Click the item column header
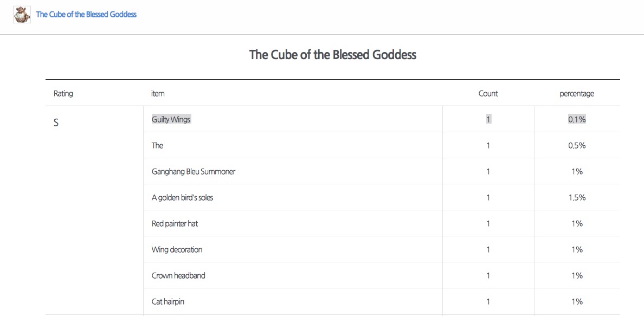Image resolution: width=644 pixels, height=316 pixels. 158,94
